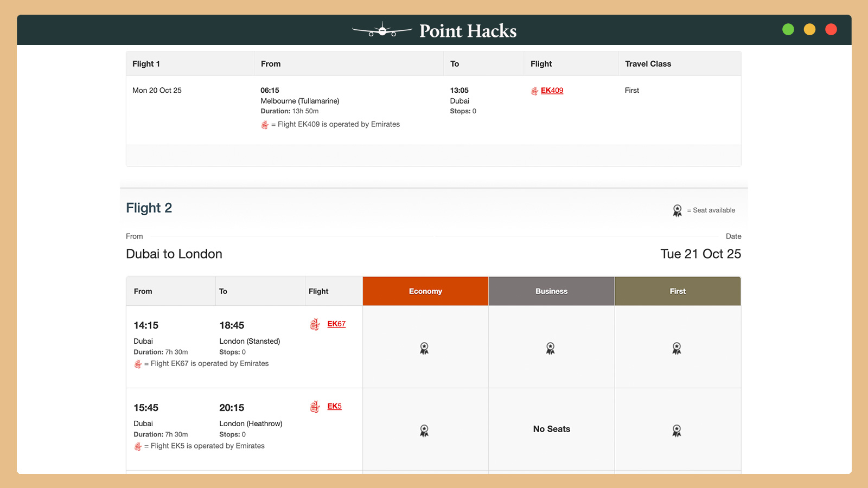The image size is (868, 488).
Task: Click 'Melbourne (Tullamarine)' departure text
Action: [299, 101]
